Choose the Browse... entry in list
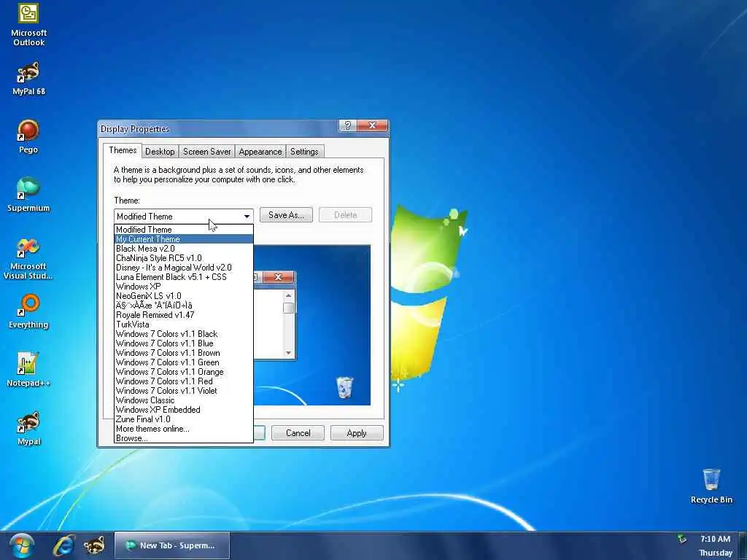This screenshot has width=747, height=560. tap(184, 438)
